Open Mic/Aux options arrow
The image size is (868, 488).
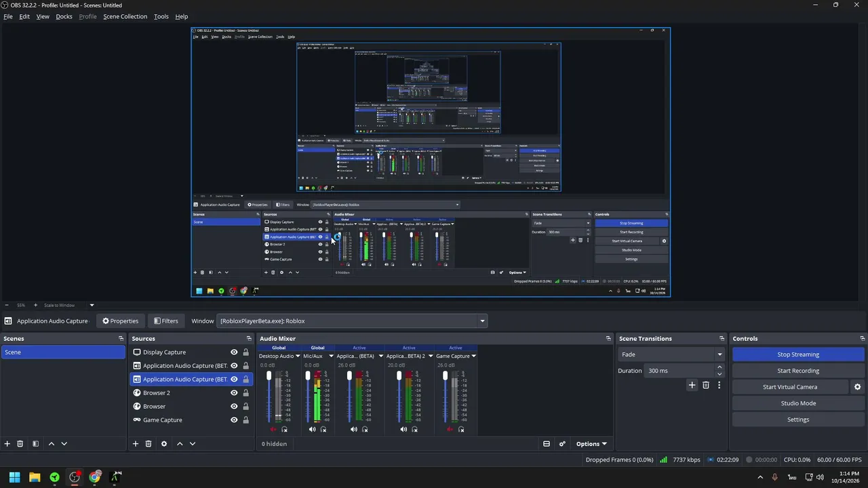click(x=332, y=356)
